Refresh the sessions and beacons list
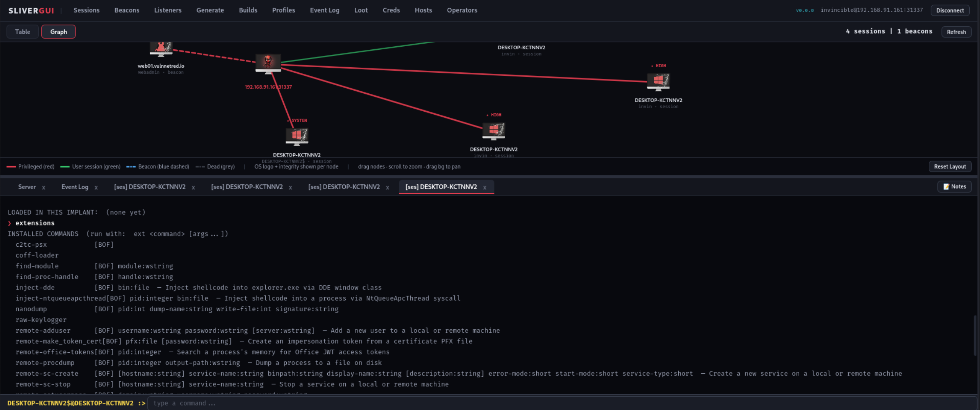 [956, 32]
